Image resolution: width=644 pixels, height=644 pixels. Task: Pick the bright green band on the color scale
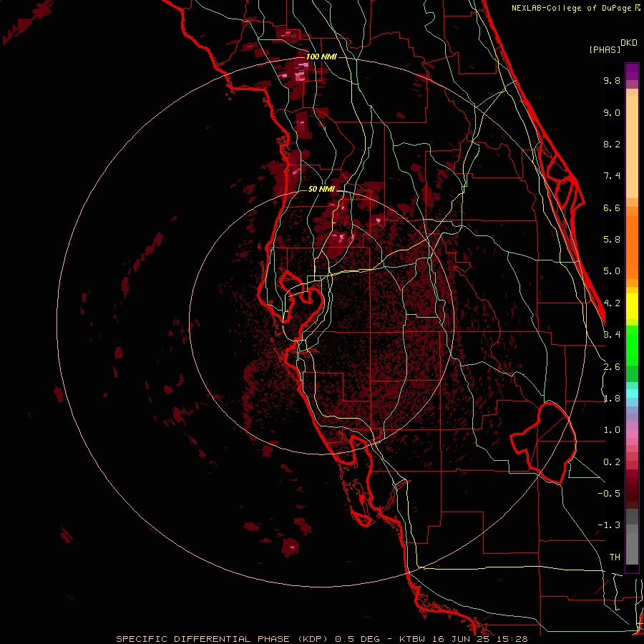pos(632,345)
